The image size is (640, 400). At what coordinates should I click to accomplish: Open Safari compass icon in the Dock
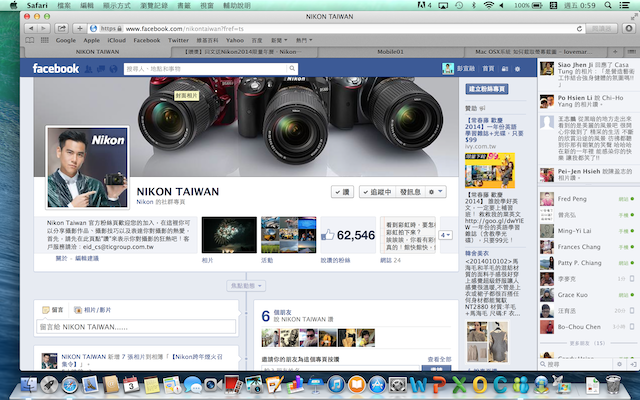pos(70,384)
